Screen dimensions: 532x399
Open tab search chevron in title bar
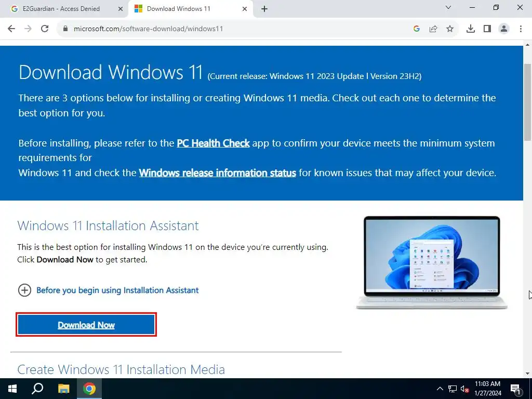448,7
